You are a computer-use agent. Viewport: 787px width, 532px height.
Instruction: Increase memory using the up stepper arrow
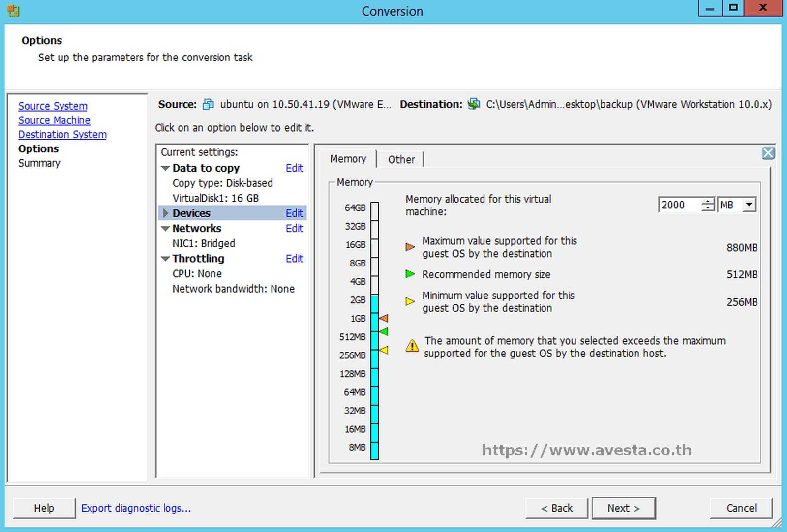[707, 201]
